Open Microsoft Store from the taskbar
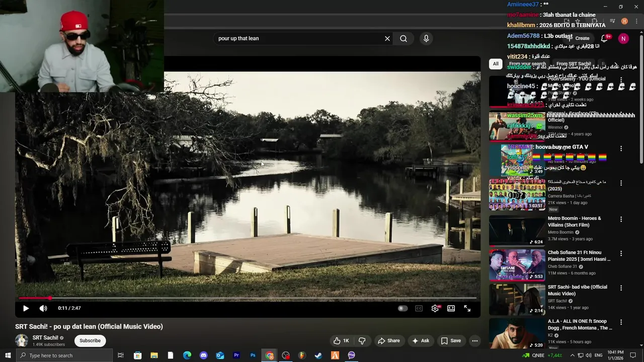Image resolution: width=644 pixels, height=362 pixels. click(137, 355)
